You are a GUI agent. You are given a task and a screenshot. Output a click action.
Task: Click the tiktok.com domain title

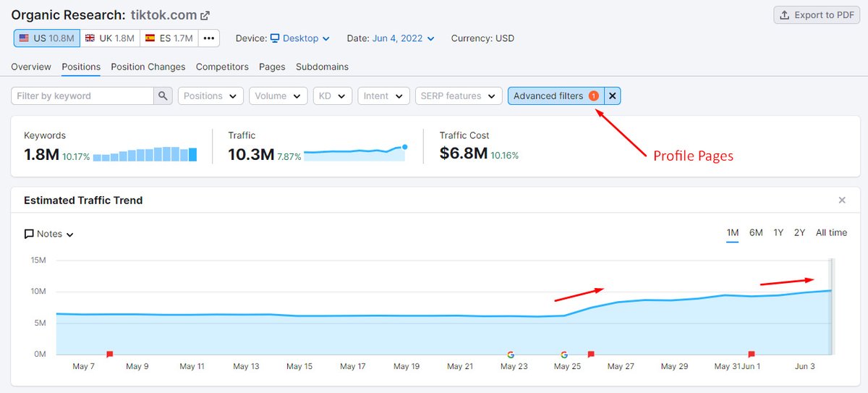[x=164, y=15]
